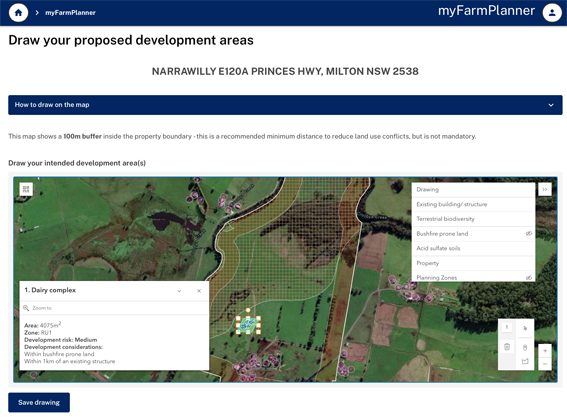Screen dimensions: 567x419
Task: Select the Acid sulfate soils layer
Action: click(473, 248)
